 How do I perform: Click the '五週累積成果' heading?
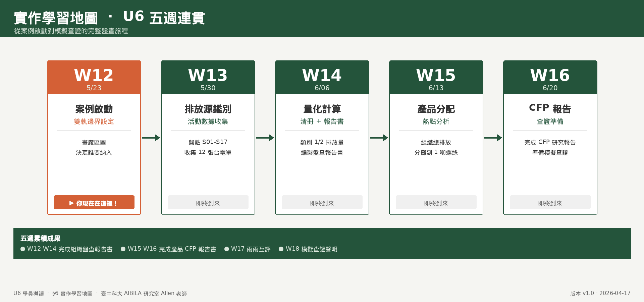40,239
